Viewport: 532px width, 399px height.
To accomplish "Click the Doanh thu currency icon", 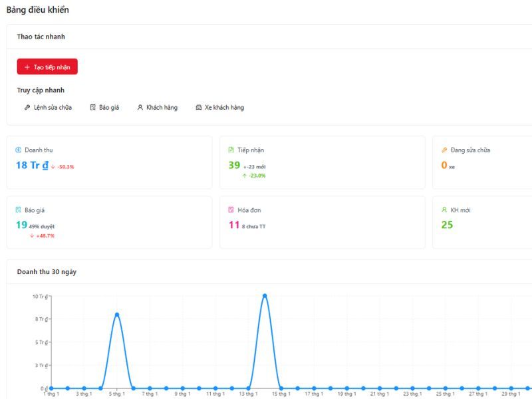I will (x=19, y=150).
